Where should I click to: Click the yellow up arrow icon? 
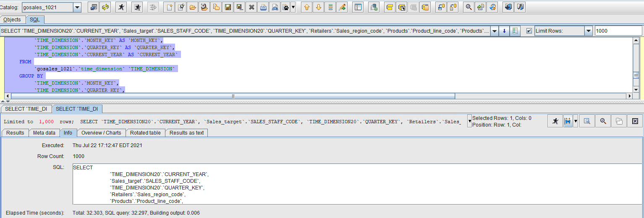tap(307, 7)
